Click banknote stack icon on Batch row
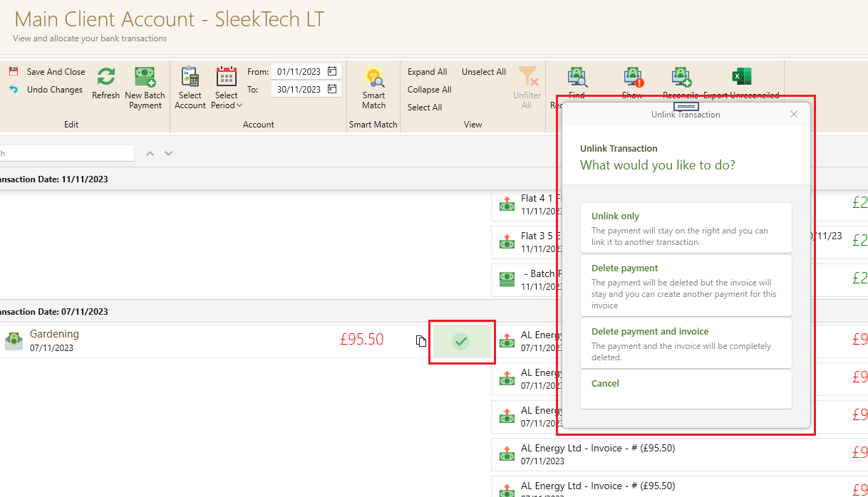This screenshot has width=868, height=497. point(507,280)
